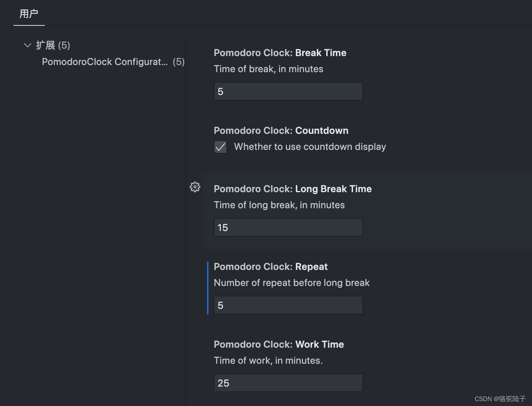Click the Repeat input showing 5
Screen dimensions: 532x406
288,305
